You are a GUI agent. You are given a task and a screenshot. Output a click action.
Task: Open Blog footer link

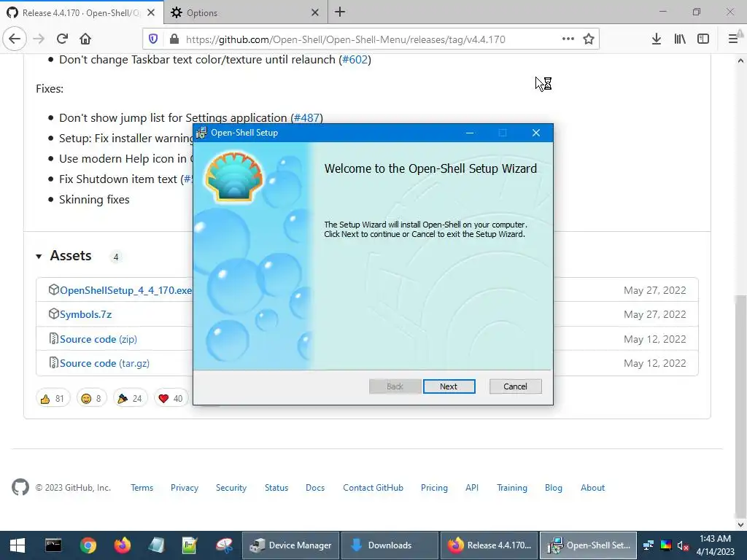[x=553, y=488]
